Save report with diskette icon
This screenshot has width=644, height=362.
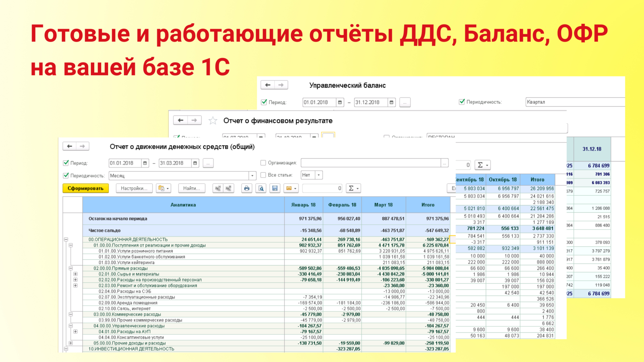tap(275, 188)
